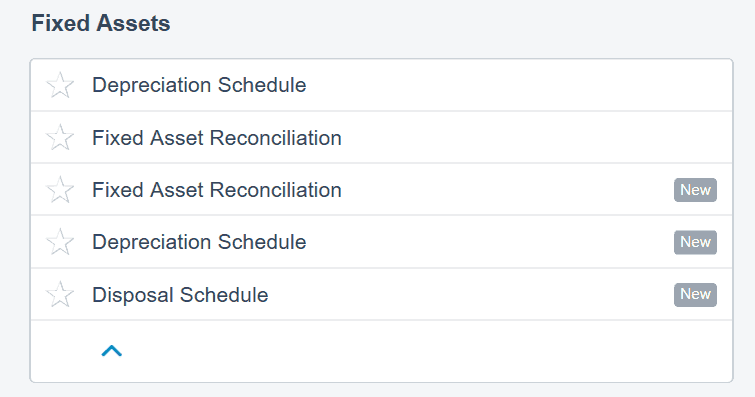
Task: Select blank space in the New Depreciation Schedule row
Action: point(489,242)
